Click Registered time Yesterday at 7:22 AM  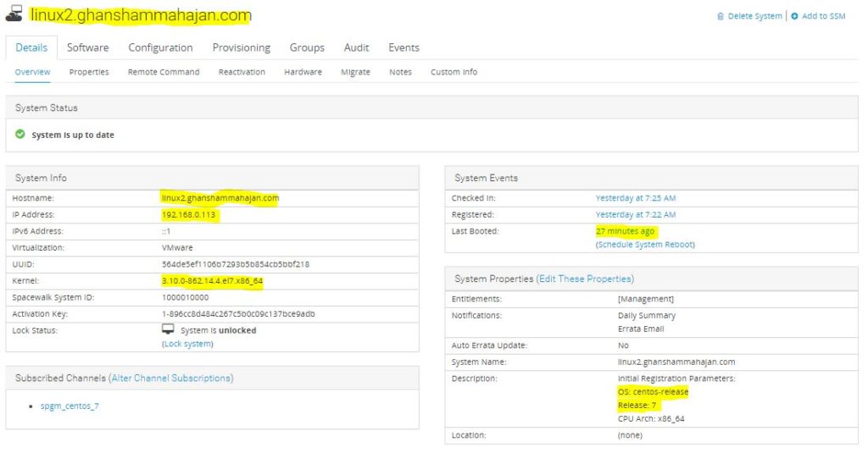[x=636, y=214]
